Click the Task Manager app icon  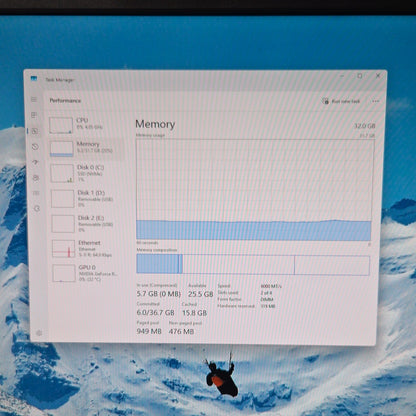click(34, 79)
